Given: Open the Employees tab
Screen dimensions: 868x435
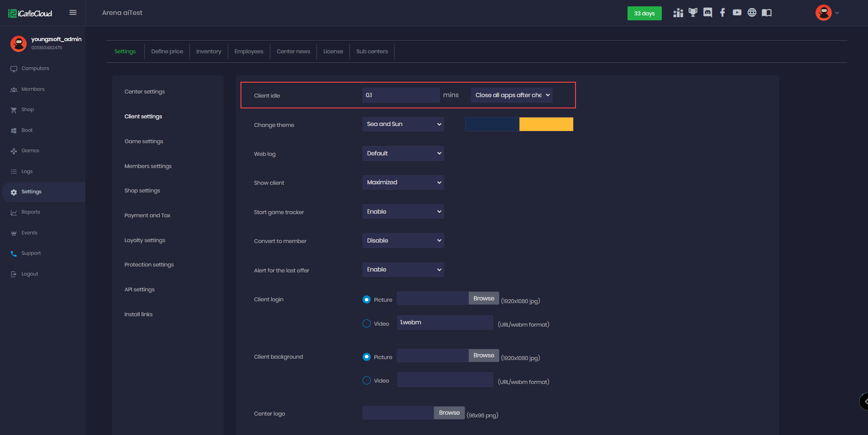Looking at the screenshot, I should 249,51.
